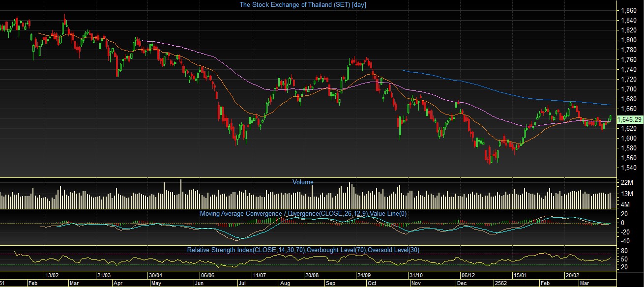
Task: Click the 1,780 price level label
Action: pyautogui.click(x=629, y=50)
